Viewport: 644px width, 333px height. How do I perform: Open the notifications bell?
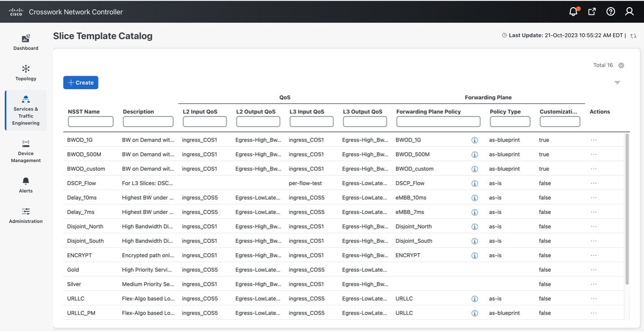click(x=572, y=11)
